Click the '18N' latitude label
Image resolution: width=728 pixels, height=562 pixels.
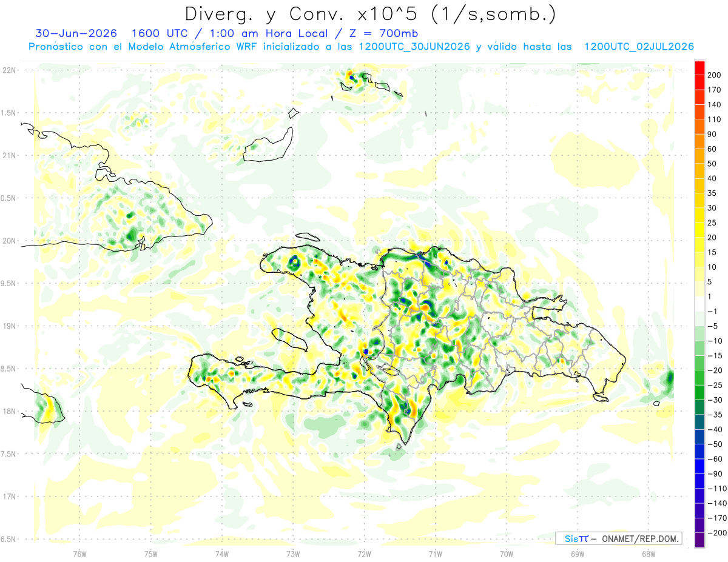click(x=9, y=412)
